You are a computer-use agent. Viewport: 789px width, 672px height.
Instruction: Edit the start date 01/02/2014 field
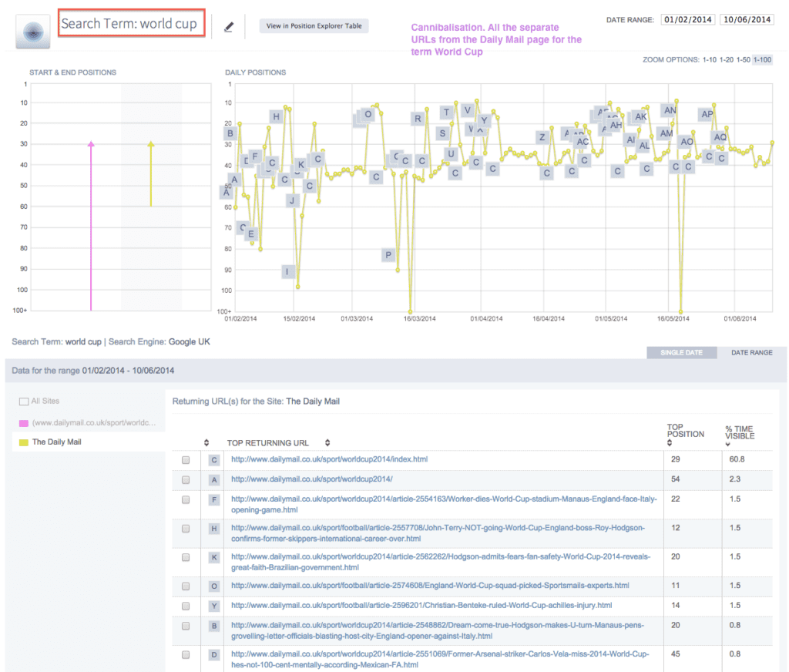pyautogui.click(x=688, y=19)
